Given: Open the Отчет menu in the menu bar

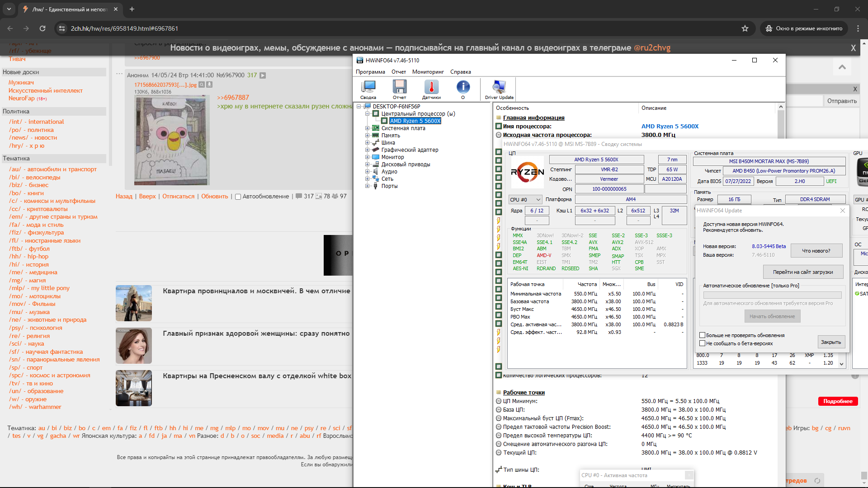Looking at the screenshot, I should (x=399, y=72).
